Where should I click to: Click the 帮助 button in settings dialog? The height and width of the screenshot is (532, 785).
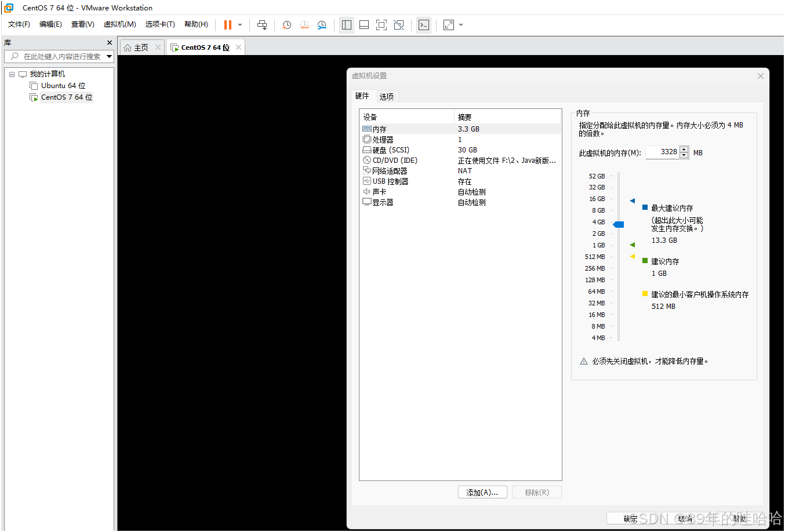[740, 519]
